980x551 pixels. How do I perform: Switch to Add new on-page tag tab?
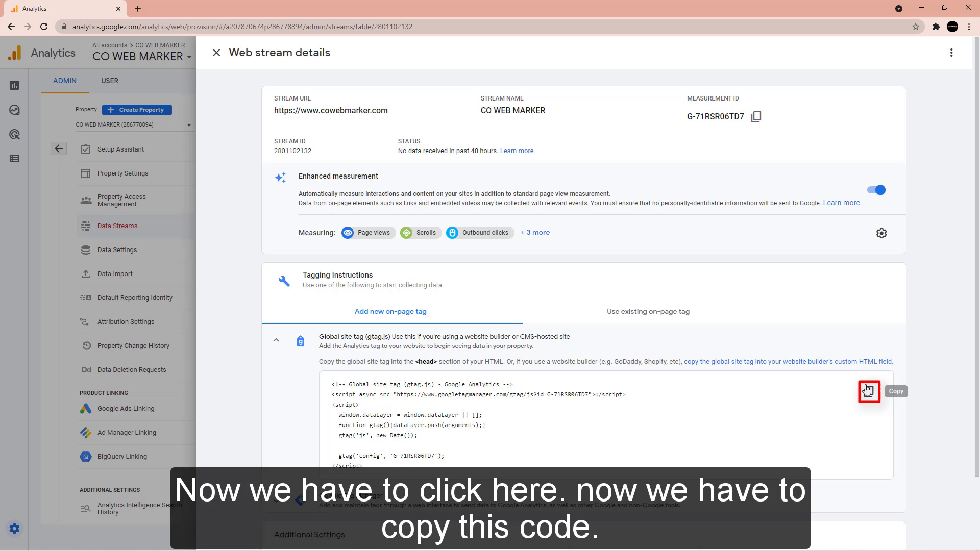[x=390, y=311]
